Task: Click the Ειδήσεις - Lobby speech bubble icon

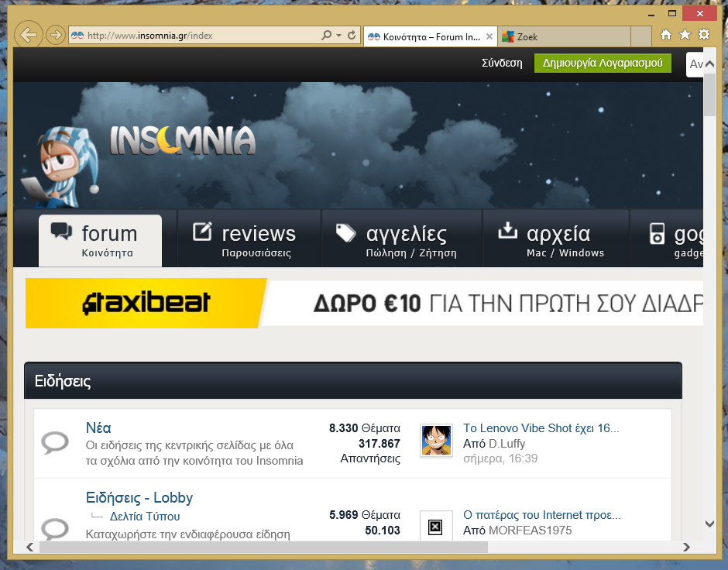Action: pos(55,529)
